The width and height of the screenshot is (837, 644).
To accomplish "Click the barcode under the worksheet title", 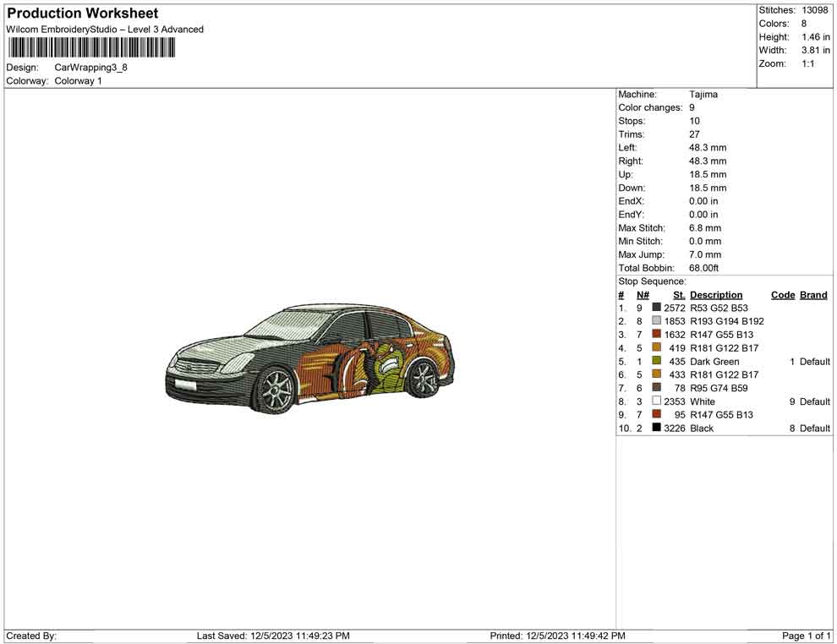I will click(x=91, y=48).
